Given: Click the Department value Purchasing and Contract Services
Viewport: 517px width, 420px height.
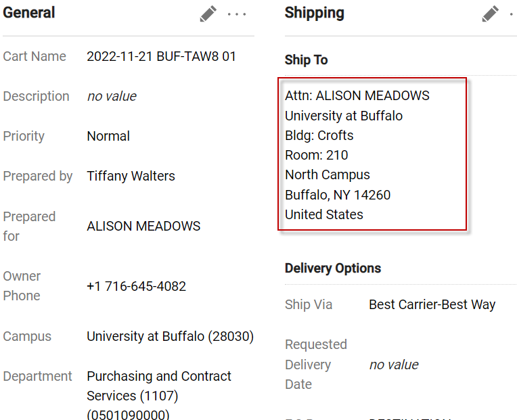Looking at the screenshot, I should coord(158,386).
